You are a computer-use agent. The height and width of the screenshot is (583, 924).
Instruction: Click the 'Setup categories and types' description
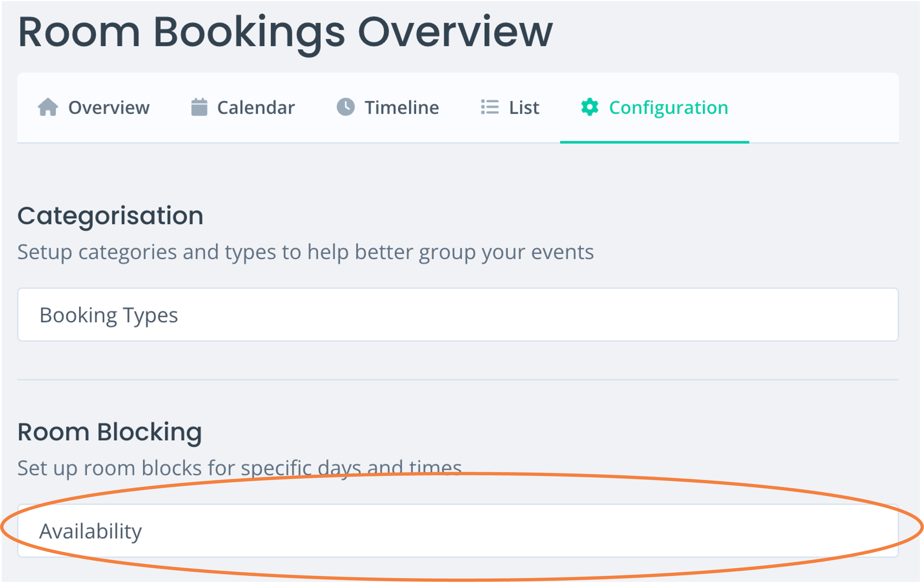(x=305, y=252)
